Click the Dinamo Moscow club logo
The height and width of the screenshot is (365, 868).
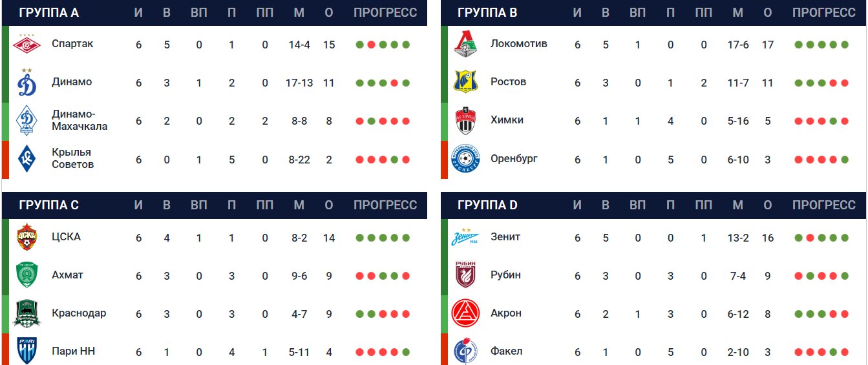(x=26, y=82)
